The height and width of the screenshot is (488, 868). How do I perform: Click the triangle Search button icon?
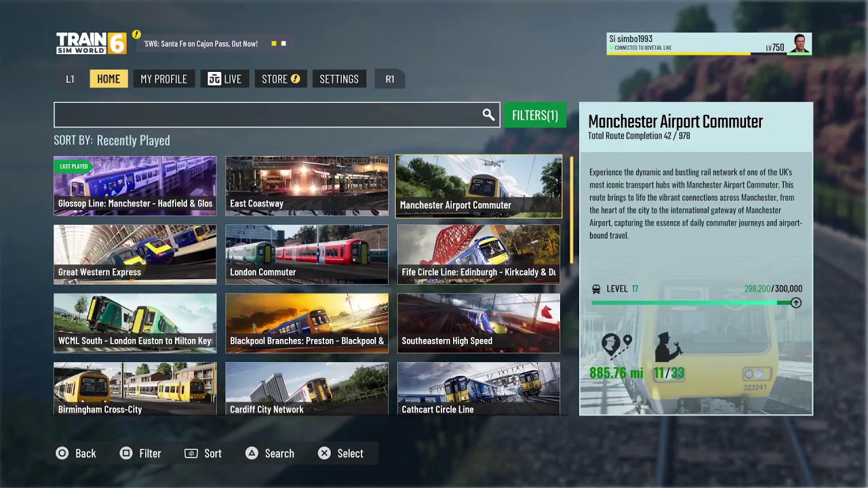coord(252,453)
